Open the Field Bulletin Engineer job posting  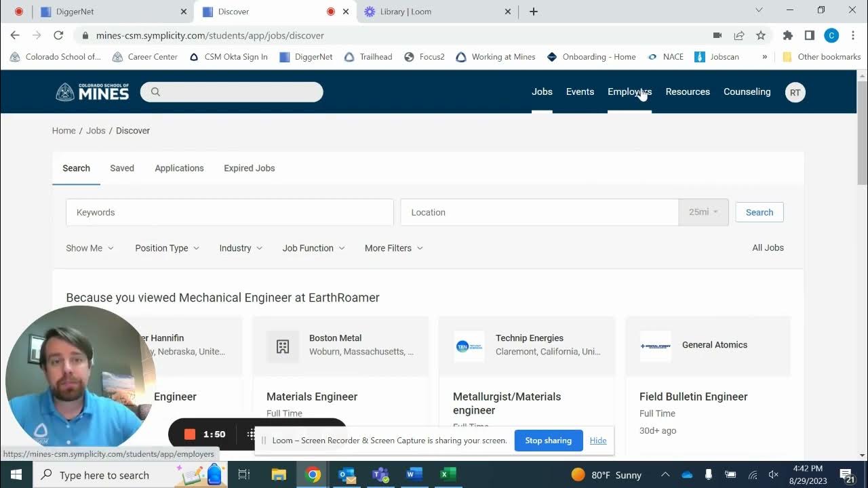693,396
